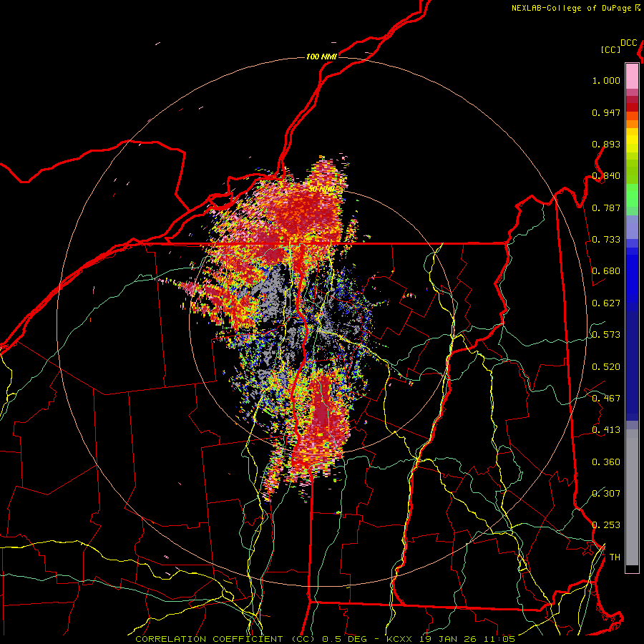Select the 0.947 value on color scale
Viewport: 644px width, 644px height.
606,112
